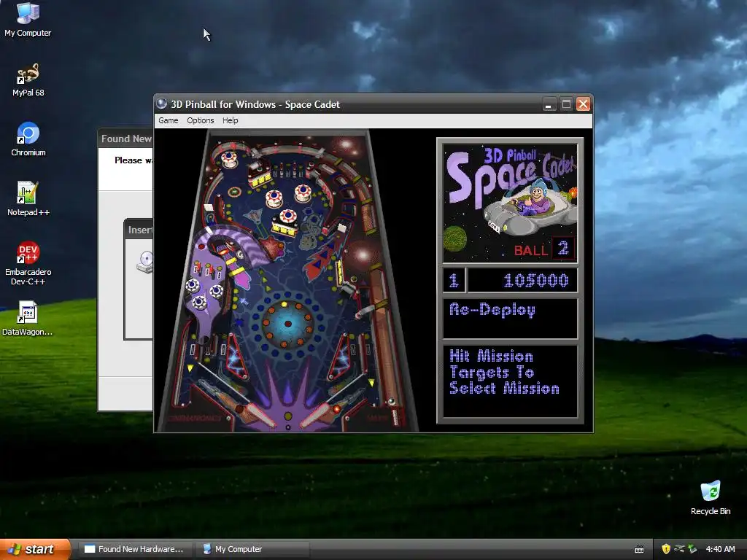Click the 4:40 AM system clock

pyautogui.click(x=720, y=549)
